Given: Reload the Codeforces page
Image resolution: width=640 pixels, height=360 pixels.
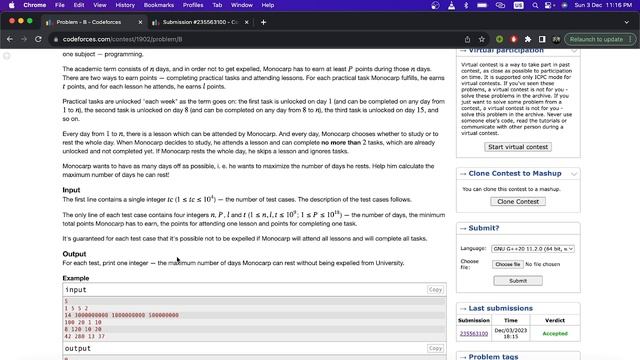Looking at the screenshot, I should [x=38, y=39].
